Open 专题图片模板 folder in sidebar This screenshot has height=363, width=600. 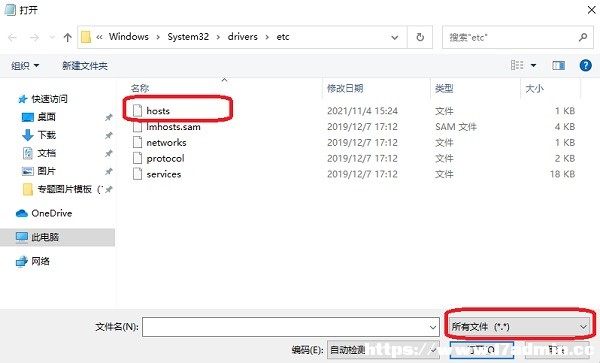pyautogui.click(x=64, y=189)
